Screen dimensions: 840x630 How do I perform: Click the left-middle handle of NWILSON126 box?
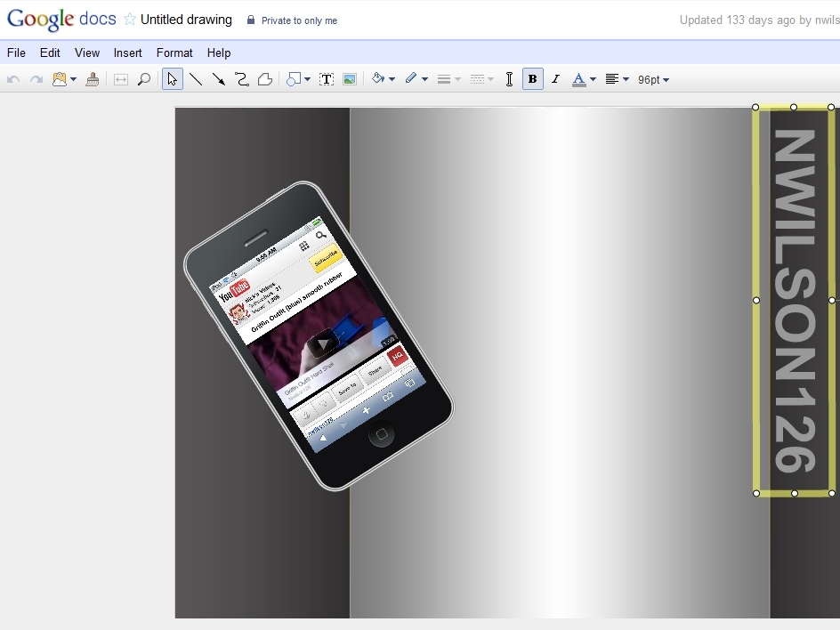pos(756,301)
